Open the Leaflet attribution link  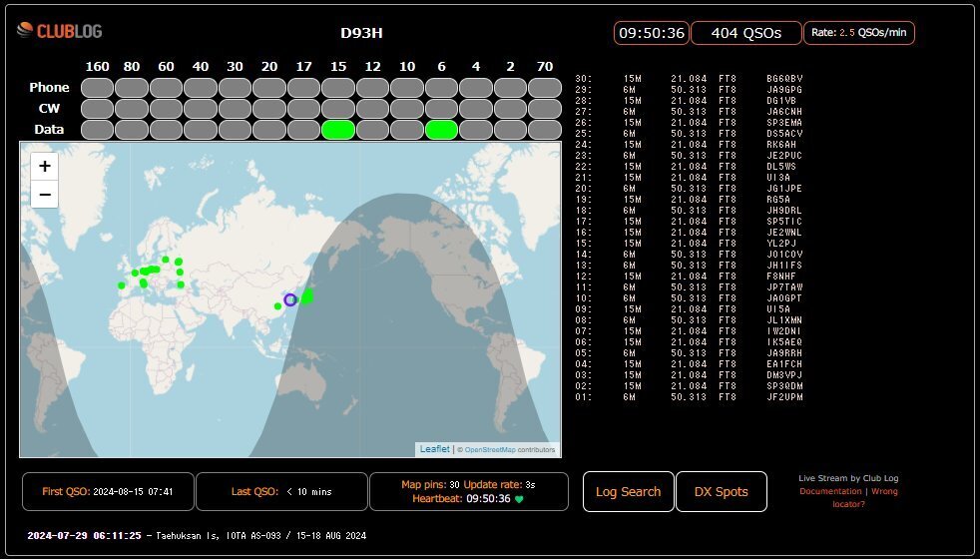pyautogui.click(x=434, y=449)
